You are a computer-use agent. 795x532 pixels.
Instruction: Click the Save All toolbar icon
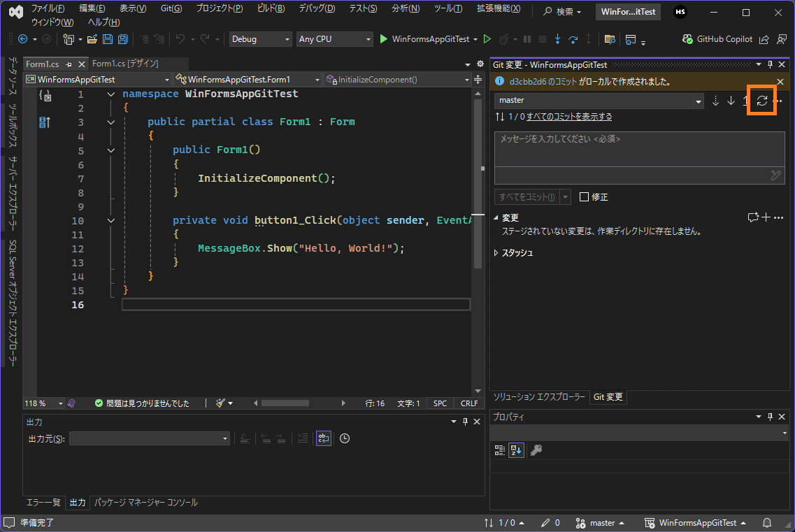point(122,39)
